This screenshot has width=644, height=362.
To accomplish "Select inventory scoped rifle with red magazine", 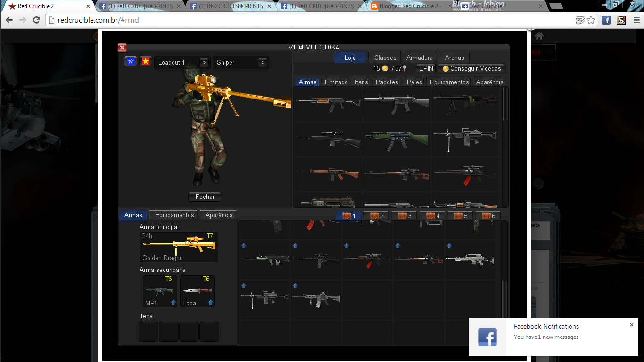I will 367,260.
